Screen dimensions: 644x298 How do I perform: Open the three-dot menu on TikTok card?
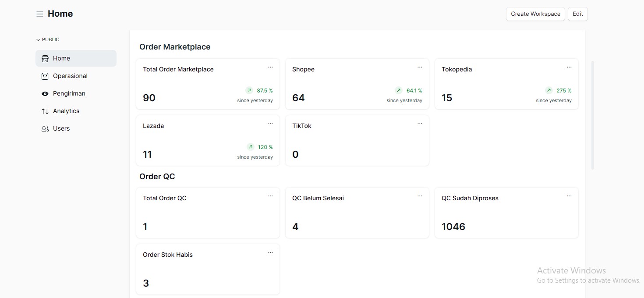420,124
